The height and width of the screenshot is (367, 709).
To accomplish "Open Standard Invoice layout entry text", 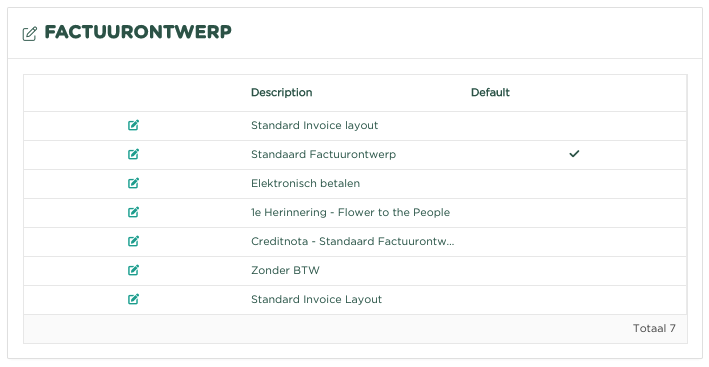I will click(314, 126).
